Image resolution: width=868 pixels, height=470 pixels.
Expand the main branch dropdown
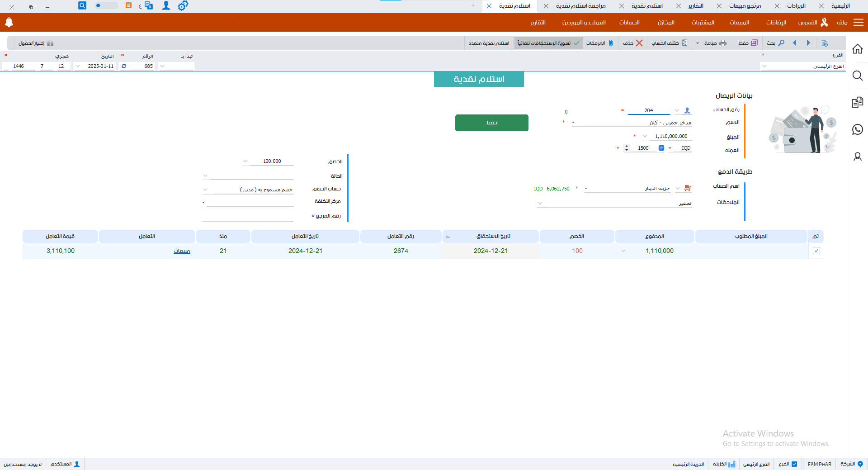click(764, 66)
